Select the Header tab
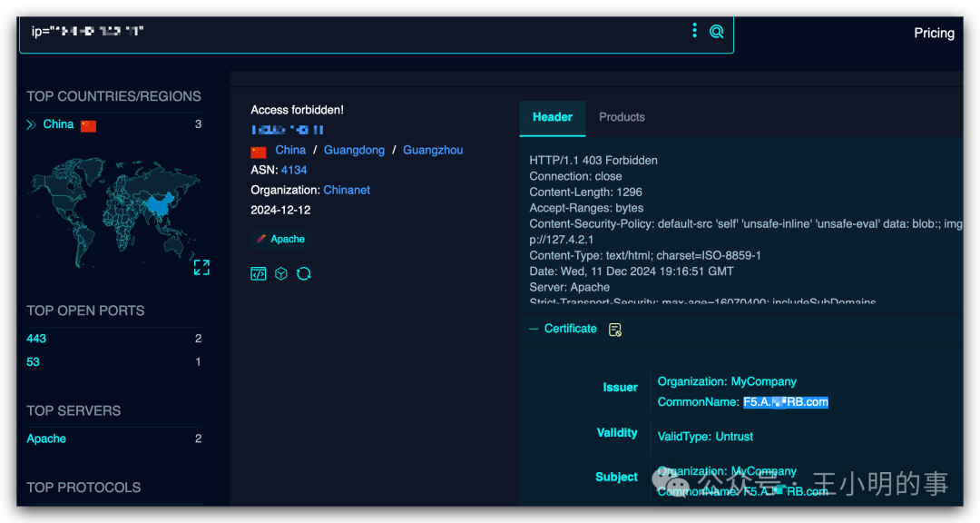Viewport: 980px width, 523px height. (553, 118)
